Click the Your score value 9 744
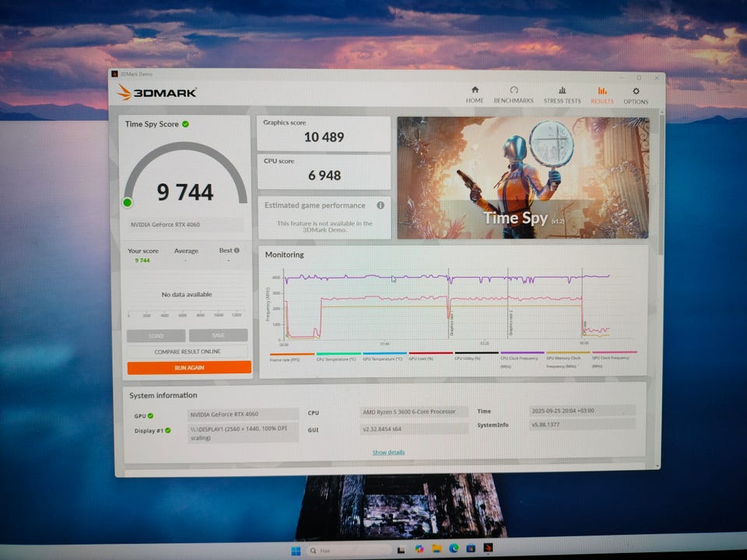Viewport: 747px width, 560px height. (142, 261)
